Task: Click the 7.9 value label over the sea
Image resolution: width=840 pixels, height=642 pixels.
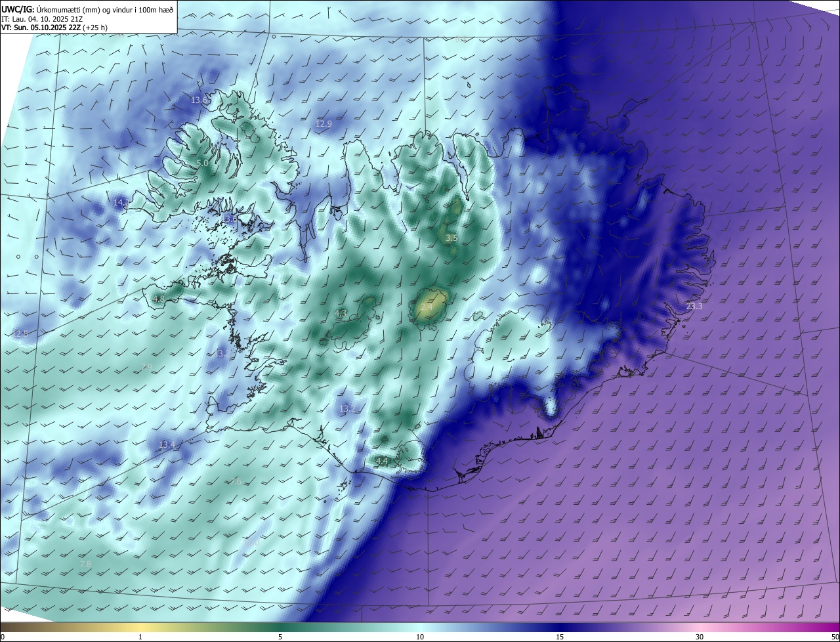Action: (146, 366)
